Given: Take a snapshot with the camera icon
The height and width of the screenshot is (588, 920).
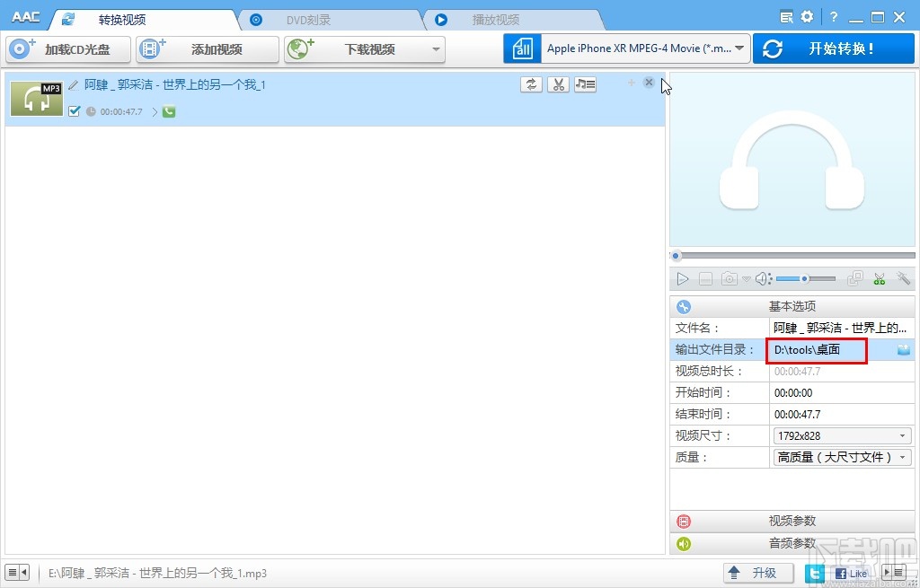Looking at the screenshot, I should [729, 278].
